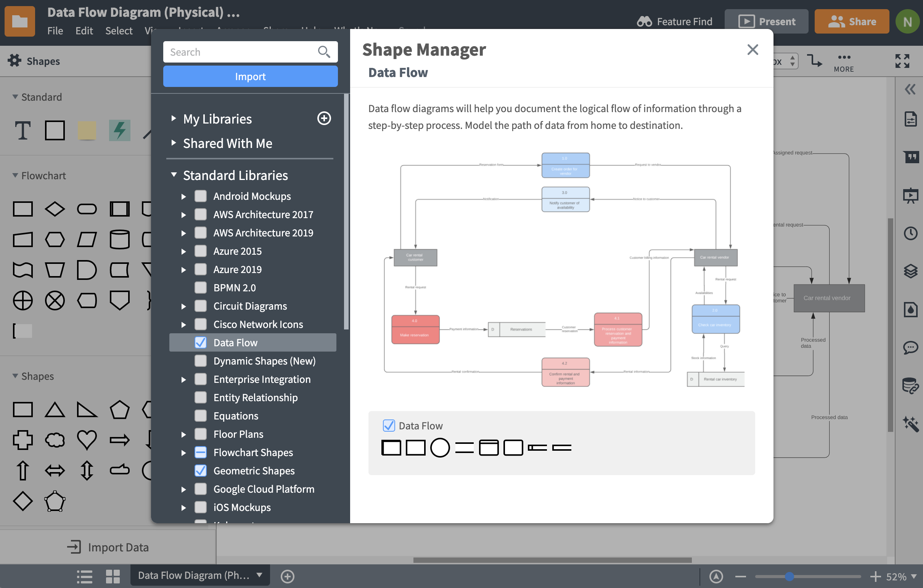Enable the Geometric Shapes checkbox
923x588 pixels.
pyautogui.click(x=201, y=469)
